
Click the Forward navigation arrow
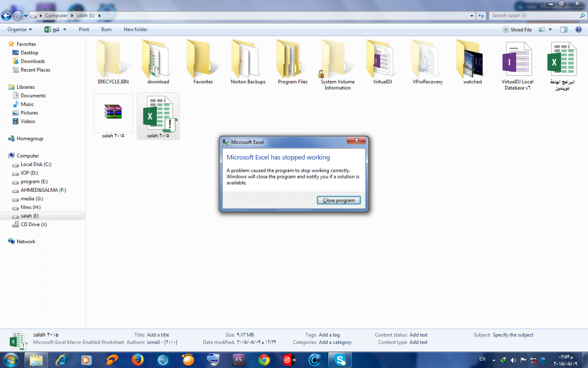coord(18,15)
